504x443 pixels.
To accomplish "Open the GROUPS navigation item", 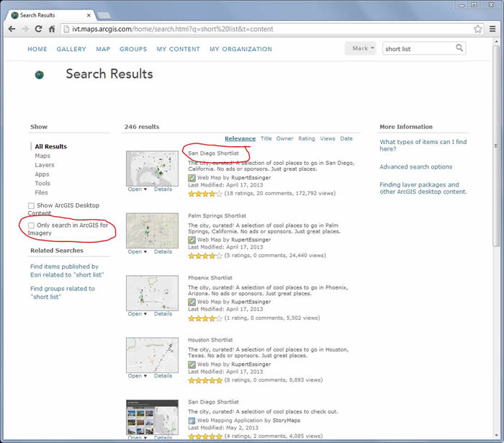I will [133, 49].
